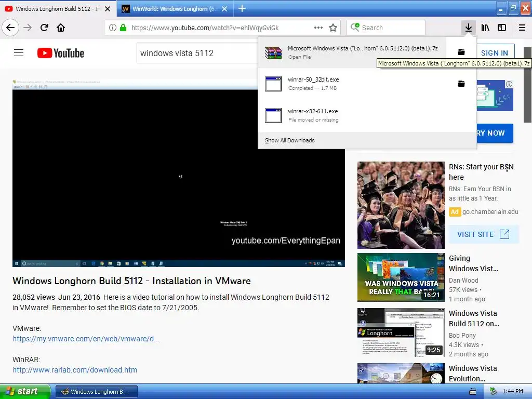Viewport: 532px width, 399px height.
Task: Open 'RNs: Start your BSN here' ad title
Action: (x=481, y=171)
